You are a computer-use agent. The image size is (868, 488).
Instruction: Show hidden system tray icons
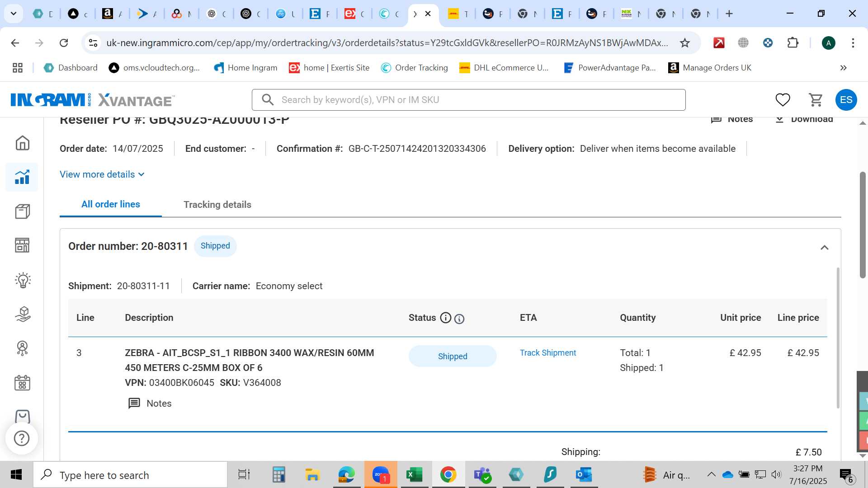[x=711, y=474]
